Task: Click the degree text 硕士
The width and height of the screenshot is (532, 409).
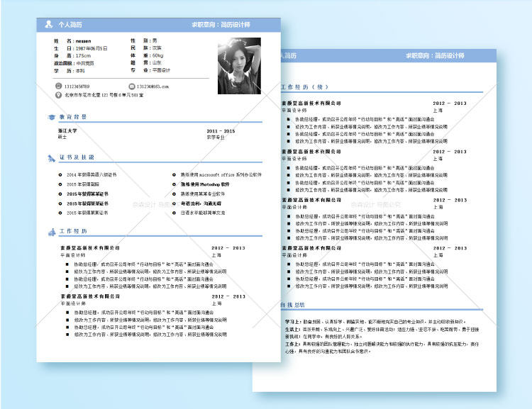Action: (62, 137)
